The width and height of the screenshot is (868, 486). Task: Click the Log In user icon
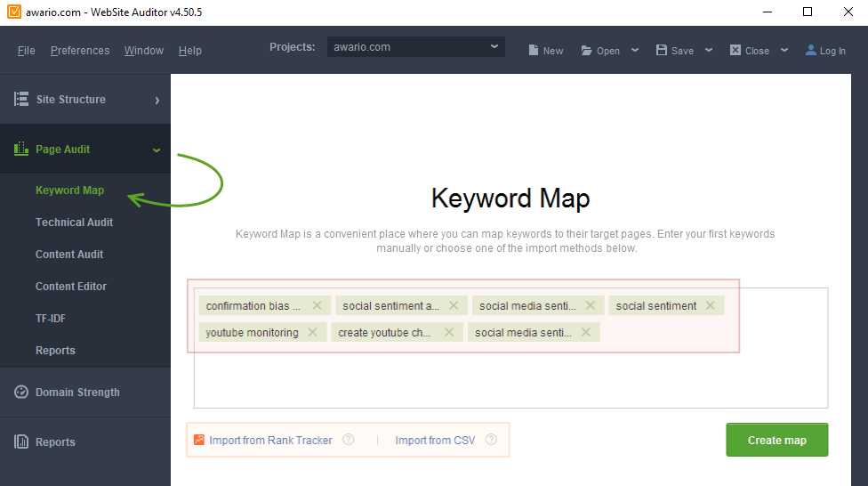pos(810,51)
